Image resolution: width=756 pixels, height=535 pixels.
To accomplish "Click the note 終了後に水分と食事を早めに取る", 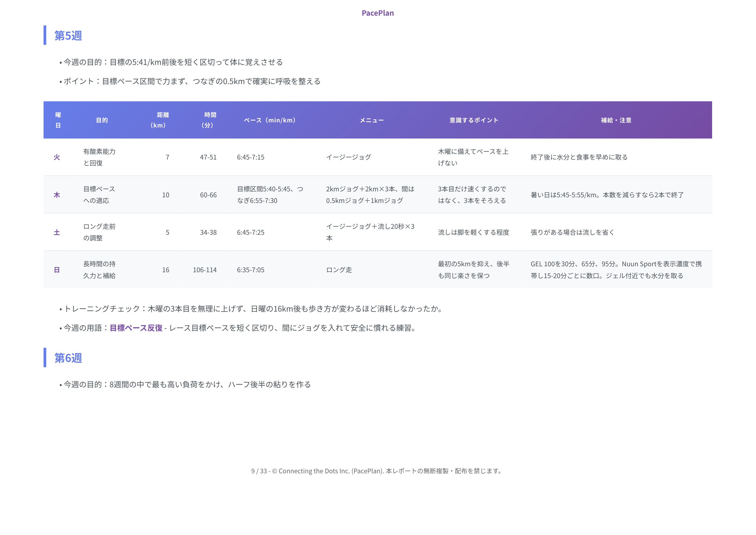I will [x=579, y=157].
